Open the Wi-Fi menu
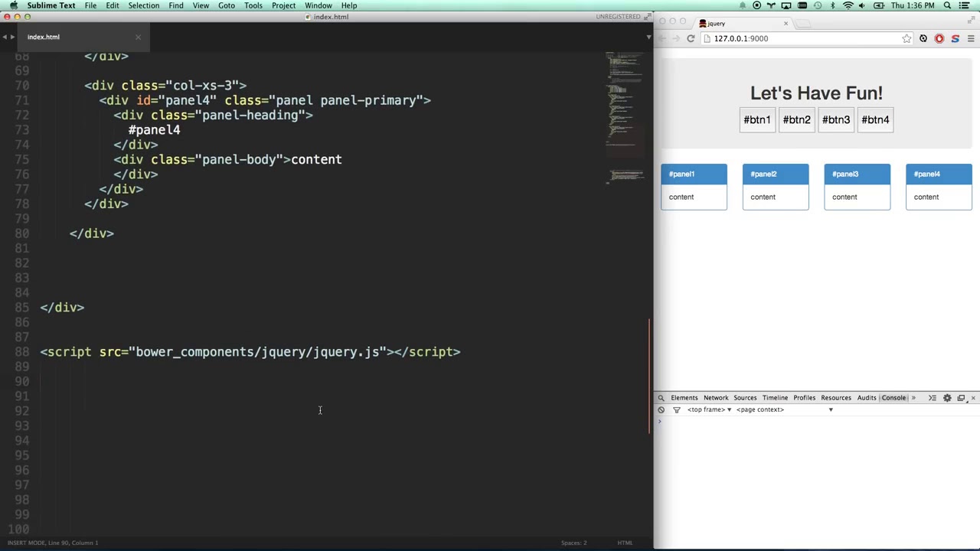980x551 pixels. coord(848,5)
